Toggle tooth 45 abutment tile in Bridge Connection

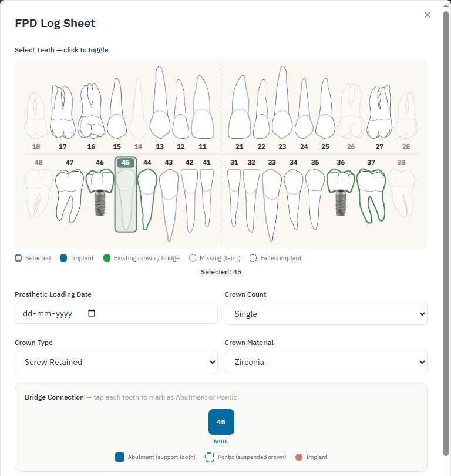(x=221, y=422)
